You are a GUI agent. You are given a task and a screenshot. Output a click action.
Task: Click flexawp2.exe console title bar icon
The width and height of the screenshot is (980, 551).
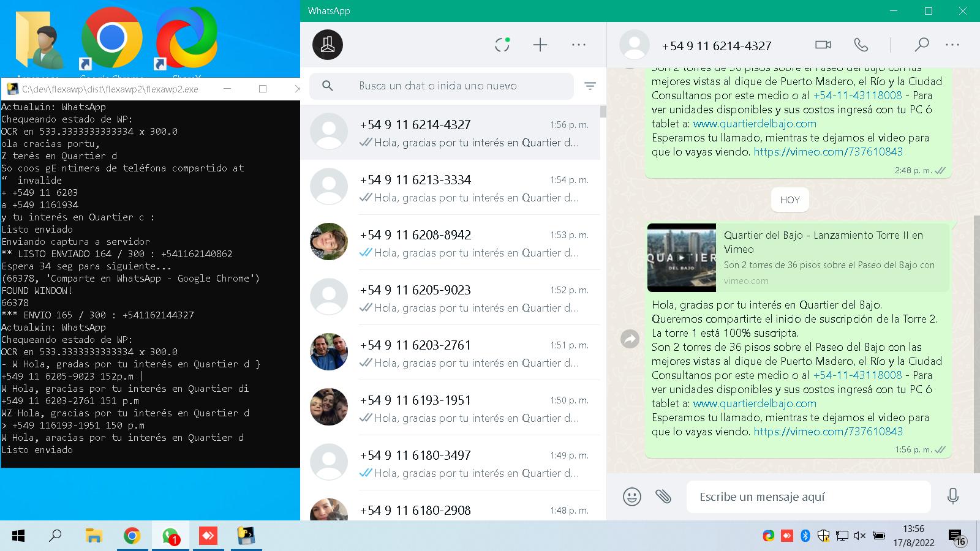click(x=12, y=89)
